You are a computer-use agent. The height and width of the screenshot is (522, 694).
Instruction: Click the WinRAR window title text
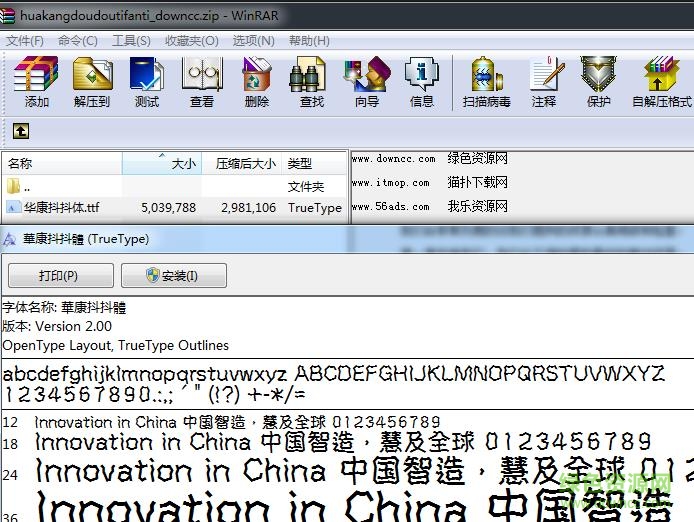click(150, 16)
